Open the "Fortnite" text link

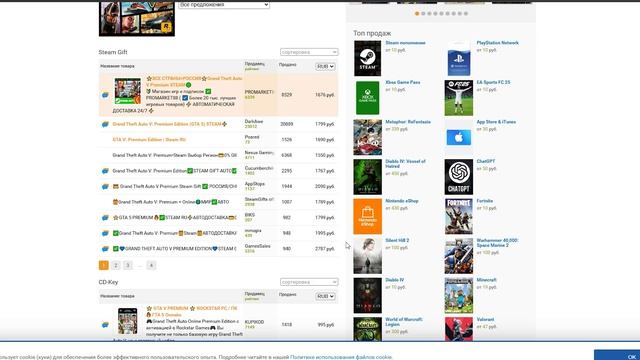click(x=484, y=201)
